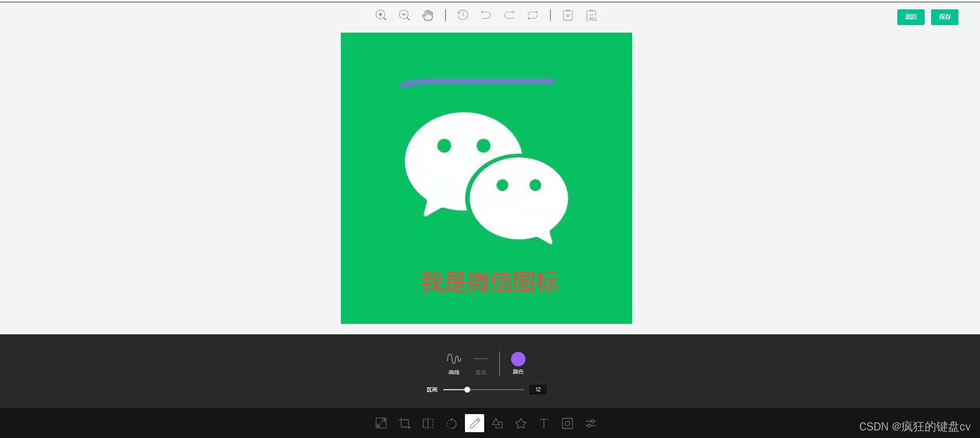Open the purple 颜色 color picker
This screenshot has height=438, width=980.
pyautogui.click(x=518, y=363)
